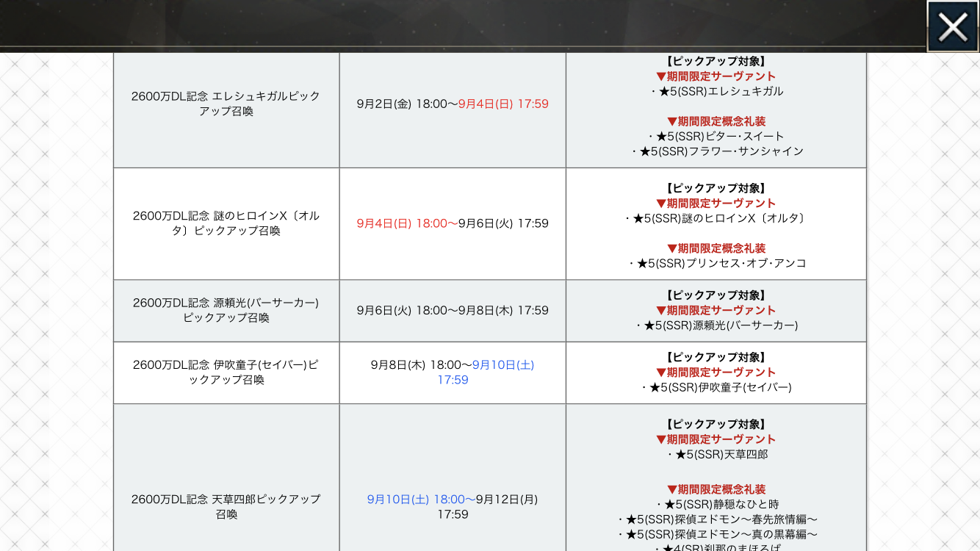Tap ★5(SSR)源頼光(バーサーカー) servant entry
This screenshot has width=980, height=551.
pos(716,325)
